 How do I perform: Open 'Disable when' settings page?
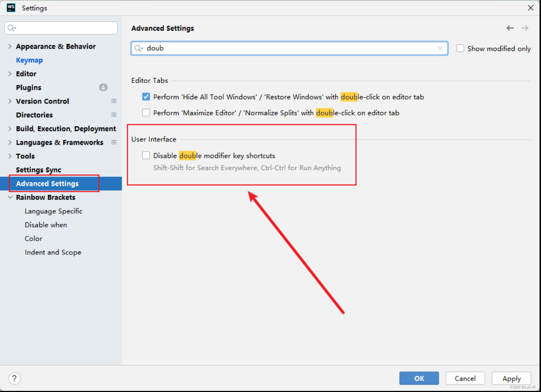coord(46,225)
